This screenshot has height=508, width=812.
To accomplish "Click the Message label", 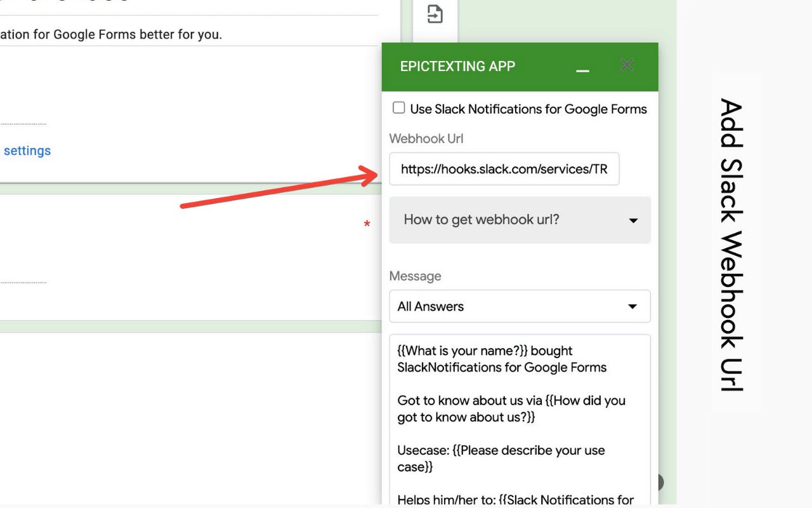I will pos(415,276).
